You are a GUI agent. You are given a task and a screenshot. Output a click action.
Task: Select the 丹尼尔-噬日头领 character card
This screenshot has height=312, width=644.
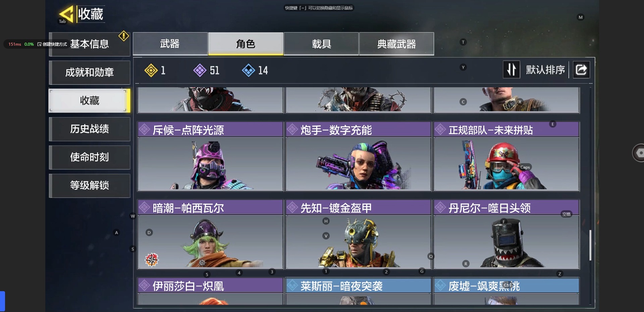pyautogui.click(x=506, y=234)
